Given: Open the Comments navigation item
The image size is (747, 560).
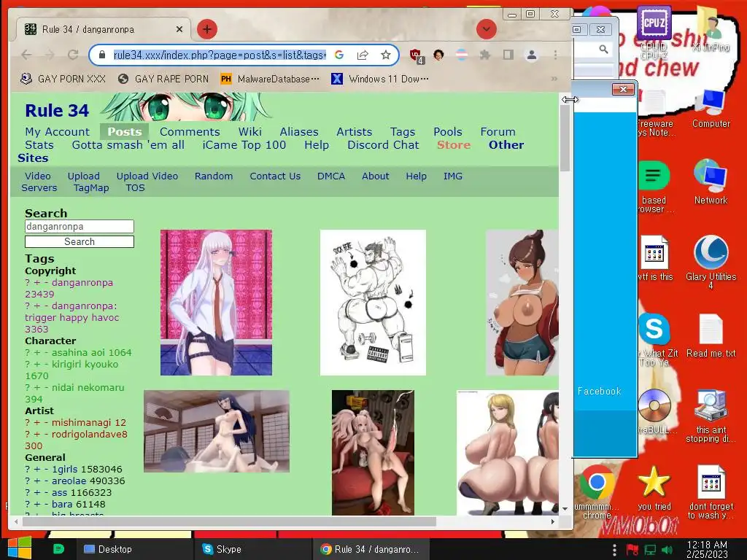Looking at the screenshot, I should [190, 131].
